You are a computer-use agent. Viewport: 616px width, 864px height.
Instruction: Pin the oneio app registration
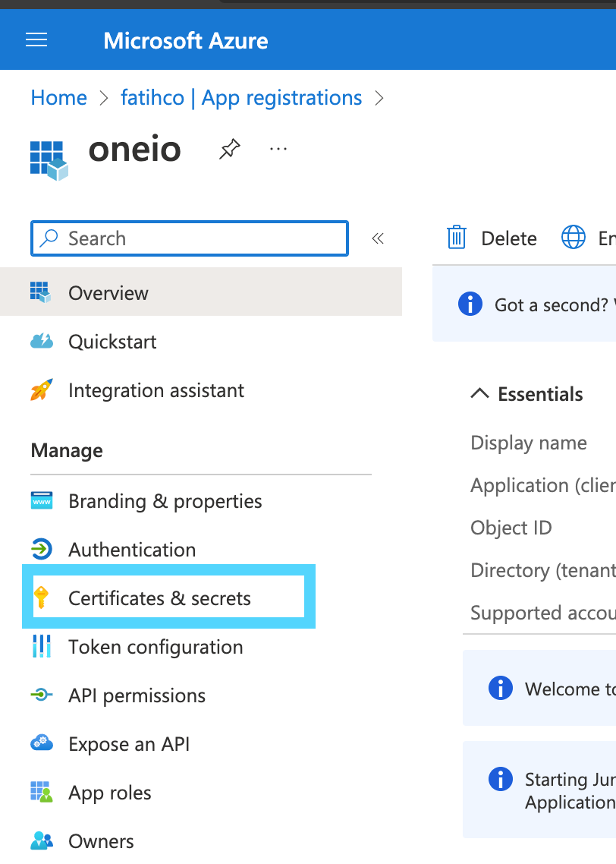click(x=230, y=149)
